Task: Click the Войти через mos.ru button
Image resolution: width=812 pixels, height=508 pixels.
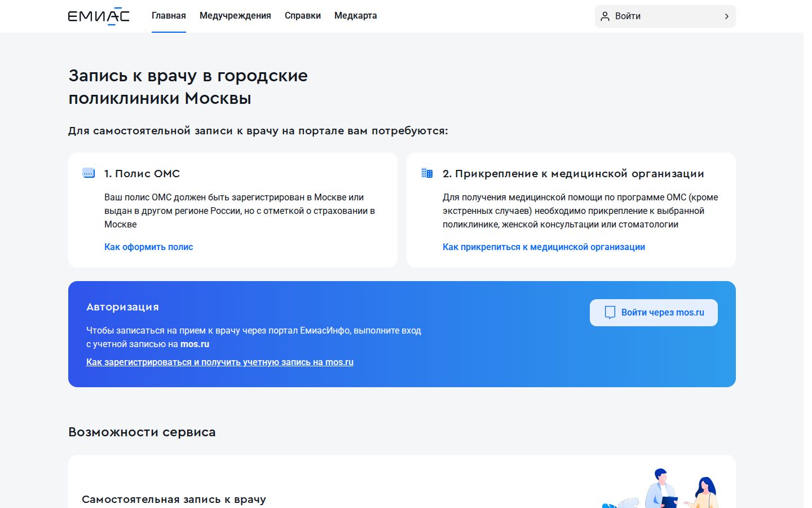Action: (654, 313)
